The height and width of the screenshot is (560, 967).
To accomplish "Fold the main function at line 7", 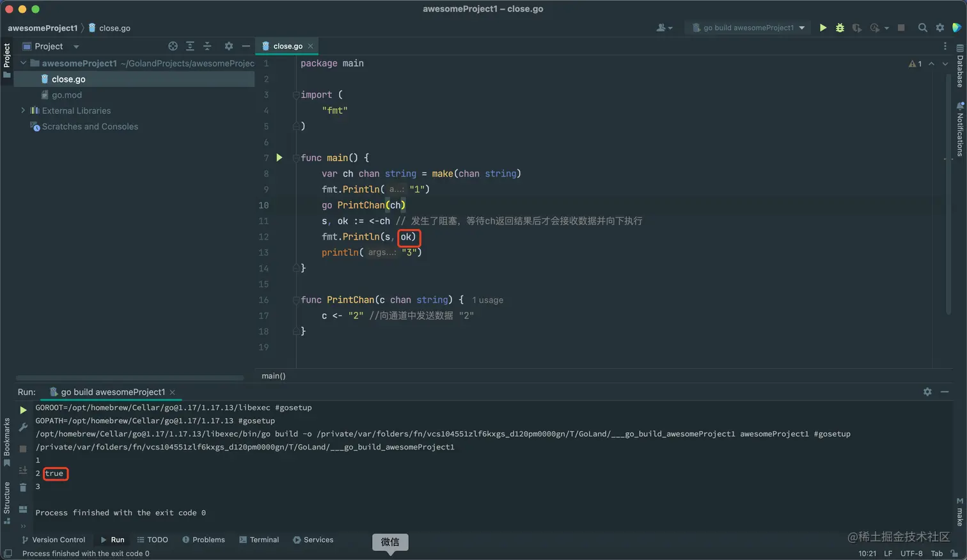I will [x=296, y=158].
